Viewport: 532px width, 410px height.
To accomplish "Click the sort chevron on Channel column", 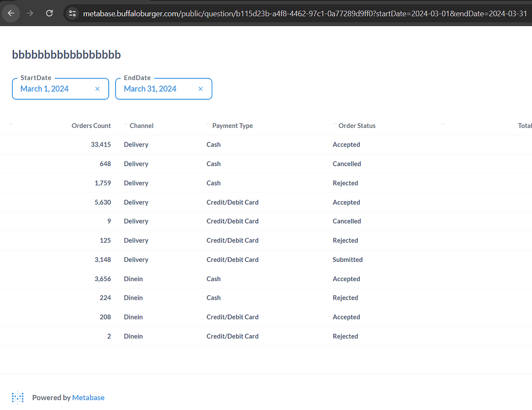I will (125, 125).
